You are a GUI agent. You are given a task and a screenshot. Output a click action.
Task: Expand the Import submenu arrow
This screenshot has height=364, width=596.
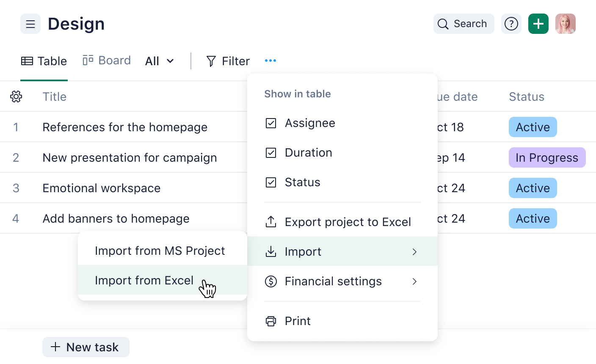(414, 252)
